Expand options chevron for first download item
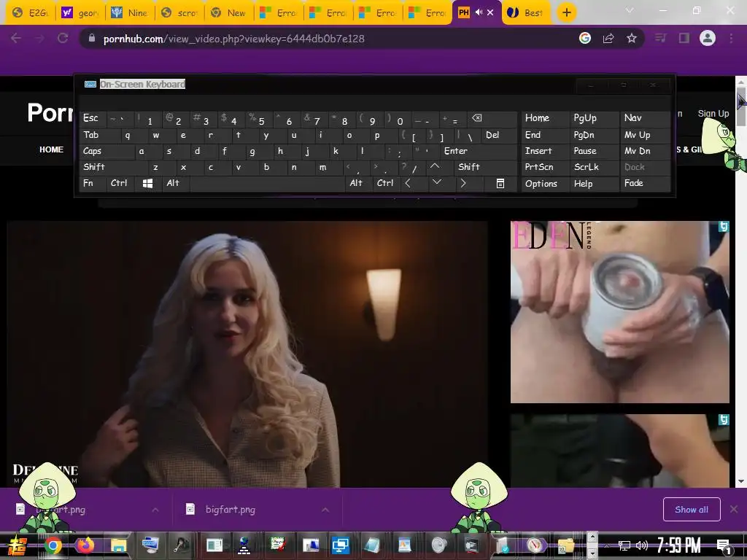747x560 pixels. tap(155, 510)
